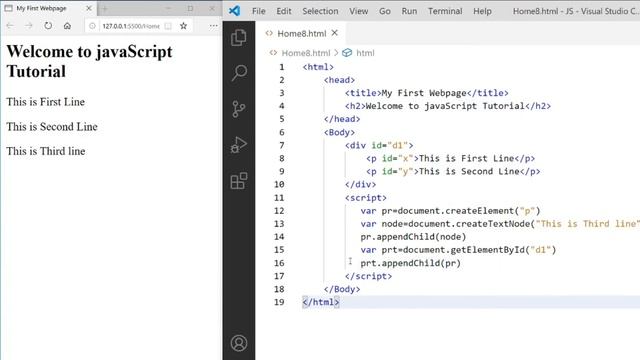
Task: Click the getElementById("d1") line
Action: pyautogui.click(x=458, y=250)
